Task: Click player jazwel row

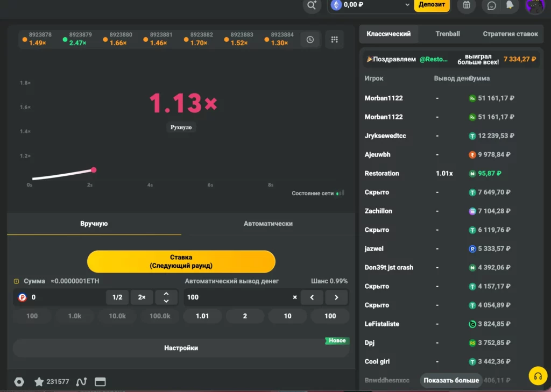Action: (451, 248)
